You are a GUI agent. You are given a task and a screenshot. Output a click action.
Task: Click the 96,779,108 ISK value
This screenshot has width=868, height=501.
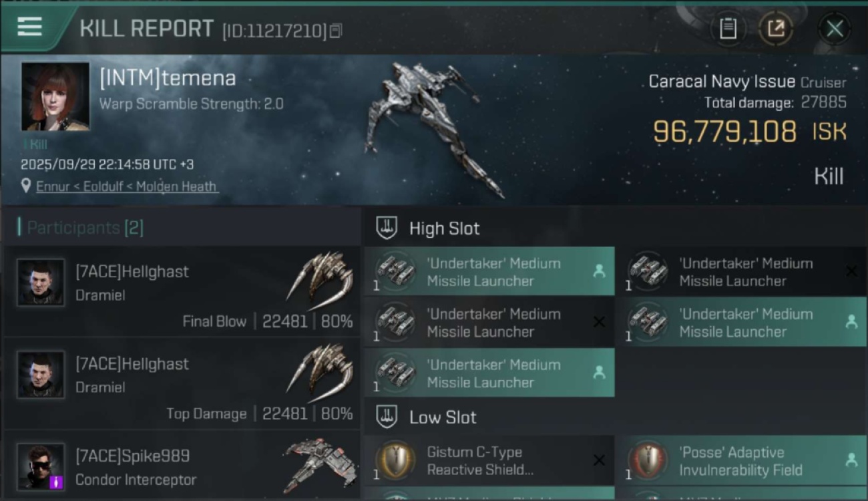(x=724, y=132)
